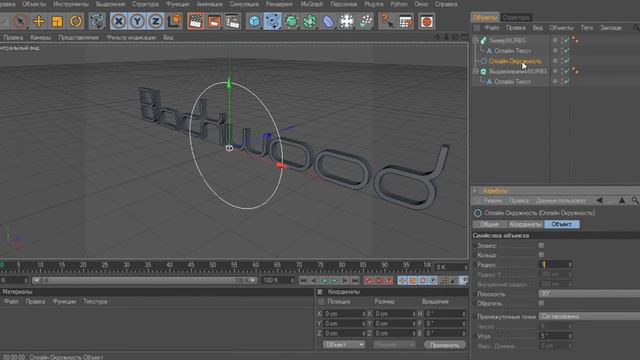The height and width of the screenshot is (360, 640).
Task: Click Phong tag on Extrude NURBS
Action: pyautogui.click(x=576, y=71)
